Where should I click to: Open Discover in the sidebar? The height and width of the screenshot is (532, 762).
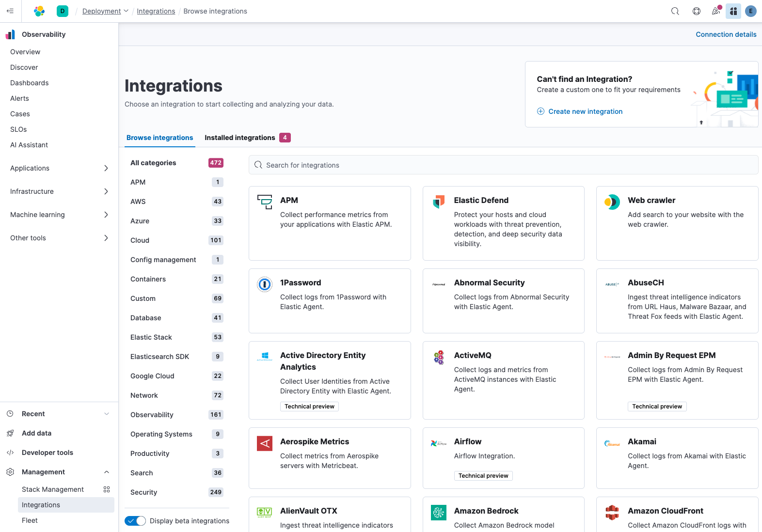[x=24, y=67]
